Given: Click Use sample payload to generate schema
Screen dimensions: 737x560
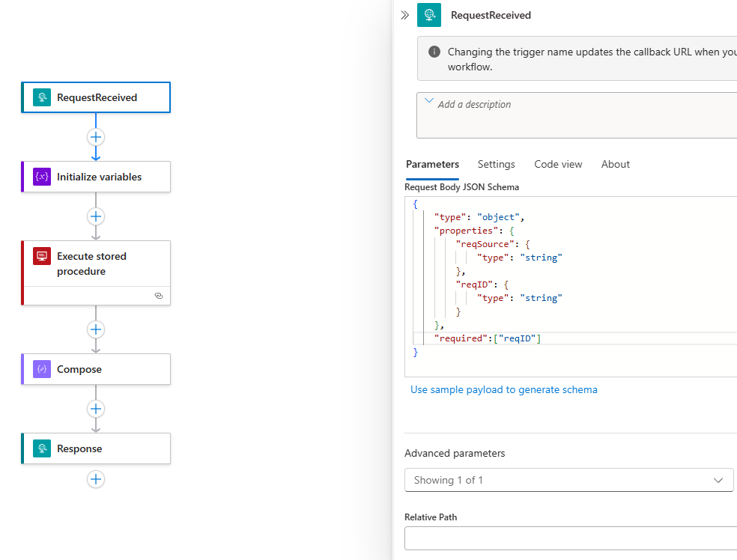Looking at the screenshot, I should 503,389.
